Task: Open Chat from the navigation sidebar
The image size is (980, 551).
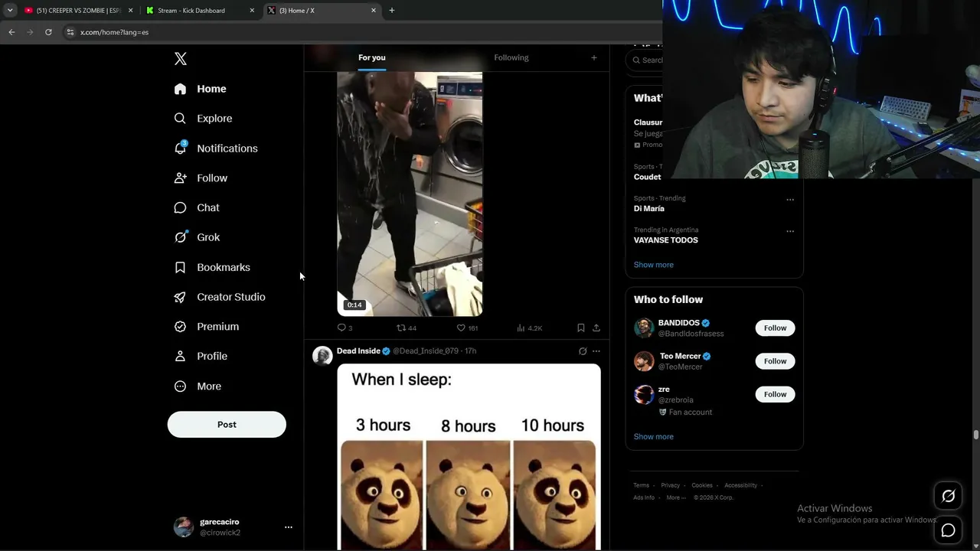Action: [197, 207]
